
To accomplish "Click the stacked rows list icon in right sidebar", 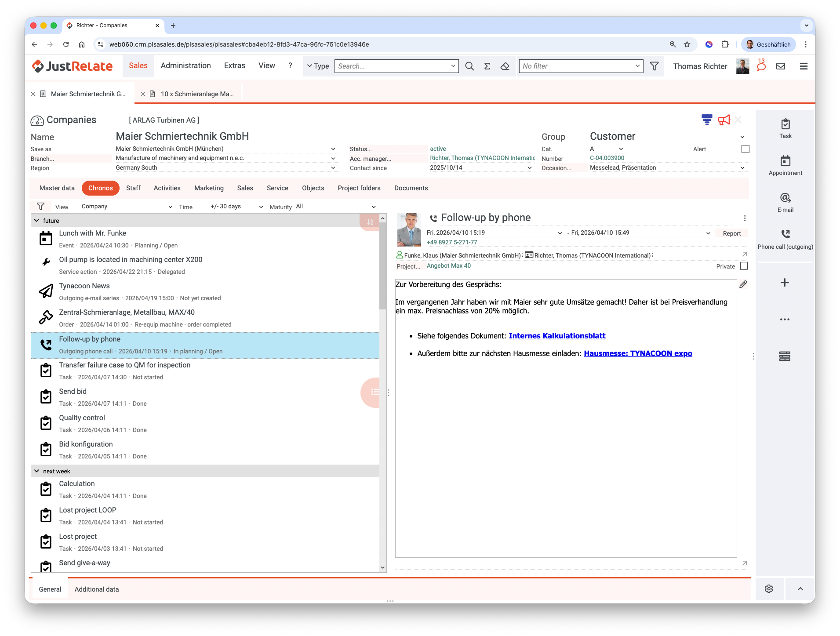I will (x=785, y=356).
